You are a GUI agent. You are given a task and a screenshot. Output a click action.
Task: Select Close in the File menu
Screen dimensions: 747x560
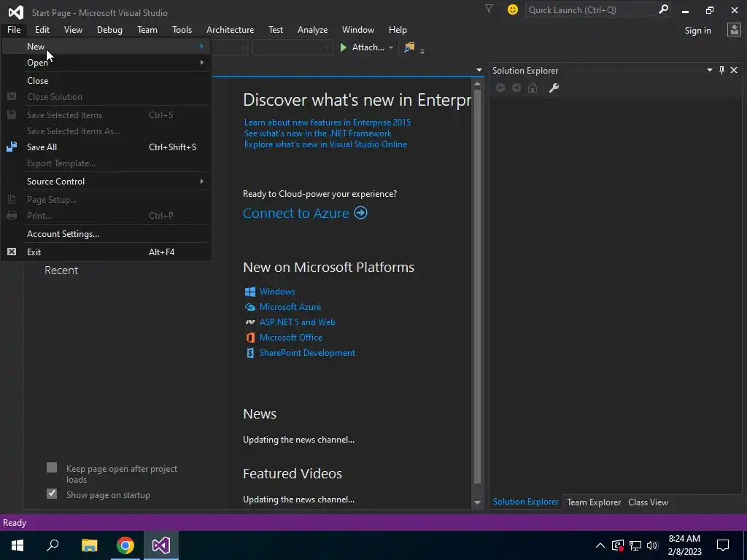point(106,80)
